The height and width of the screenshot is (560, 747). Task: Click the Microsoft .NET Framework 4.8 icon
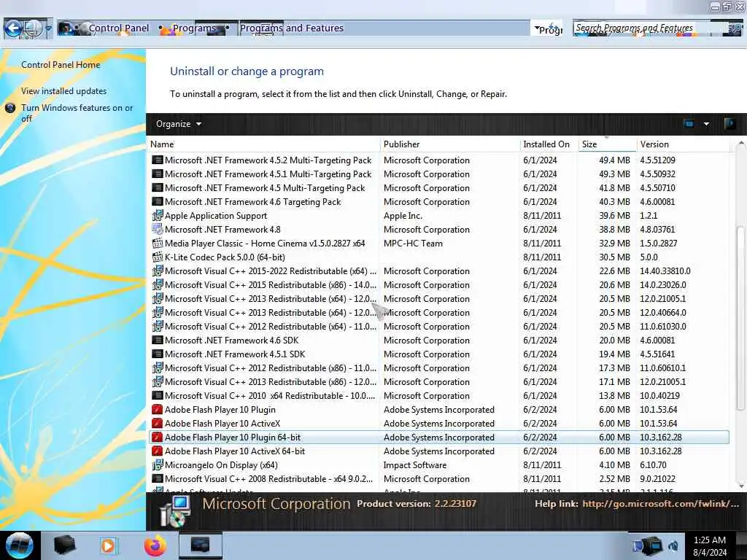click(x=158, y=229)
